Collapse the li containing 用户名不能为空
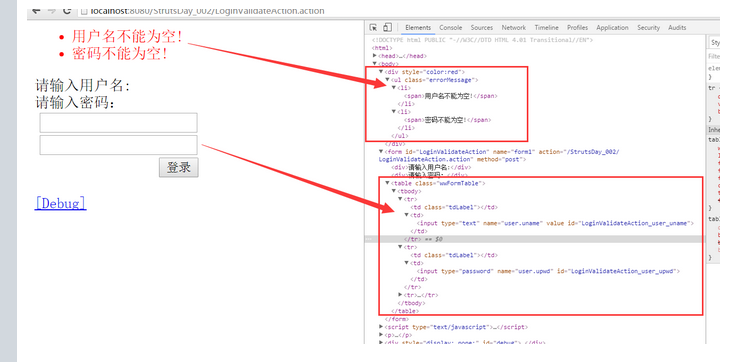 (x=394, y=88)
